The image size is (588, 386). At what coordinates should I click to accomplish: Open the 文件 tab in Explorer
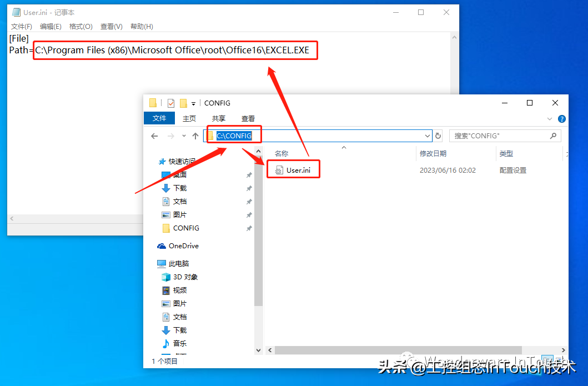[159, 118]
